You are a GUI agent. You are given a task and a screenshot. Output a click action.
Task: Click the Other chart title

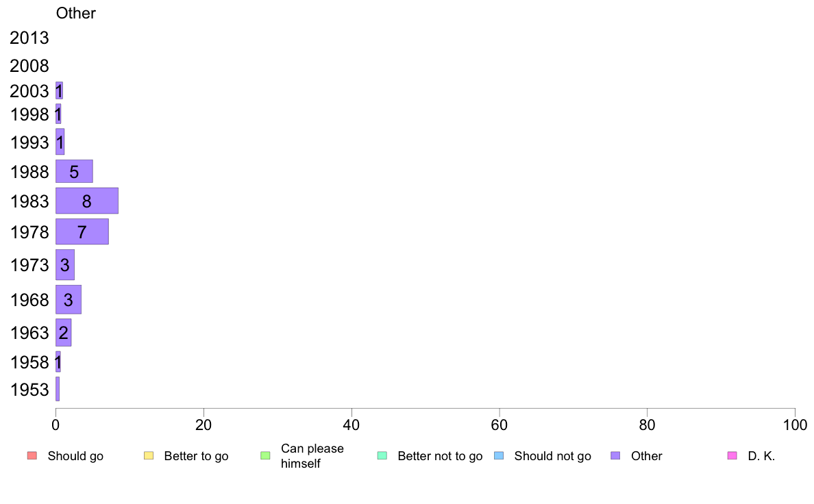coord(76,13)
